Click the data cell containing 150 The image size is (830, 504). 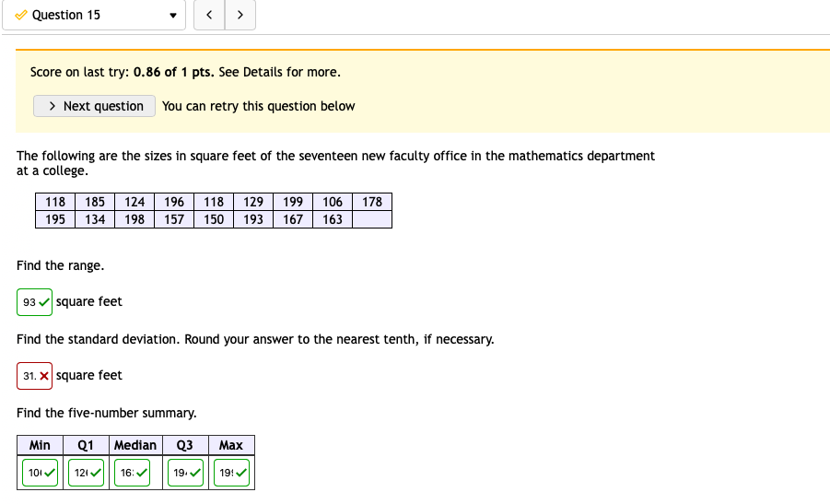[x=214, y=219]
